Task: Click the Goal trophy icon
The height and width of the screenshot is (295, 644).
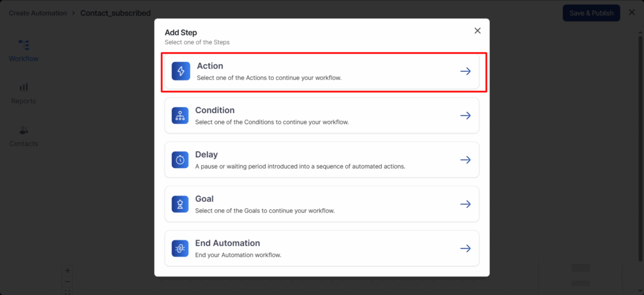Action: [180, 204]
